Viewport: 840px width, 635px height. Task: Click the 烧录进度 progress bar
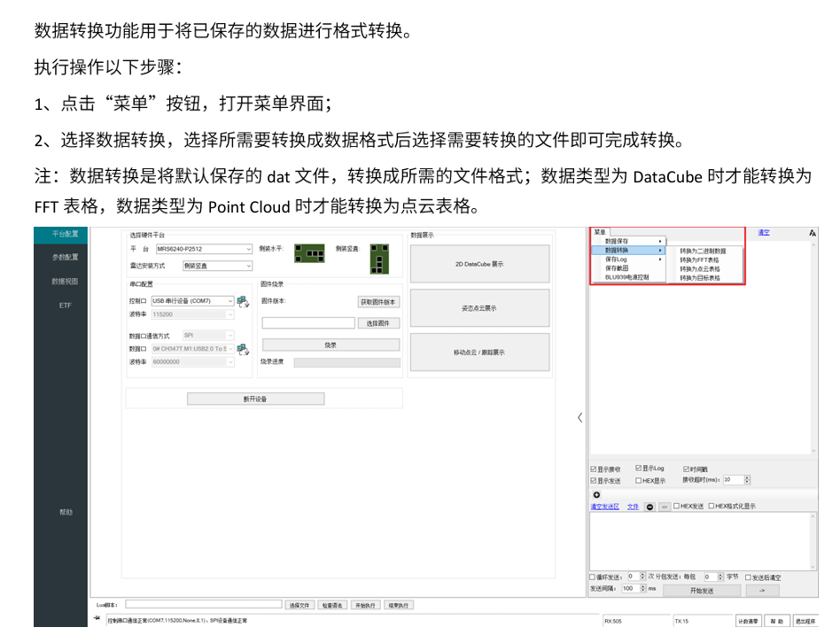347,362
